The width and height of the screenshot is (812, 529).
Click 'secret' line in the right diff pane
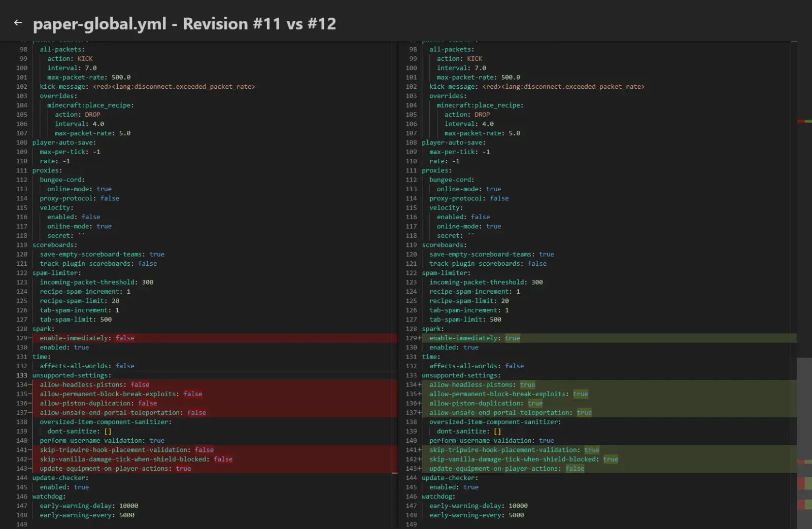[455, 236]
